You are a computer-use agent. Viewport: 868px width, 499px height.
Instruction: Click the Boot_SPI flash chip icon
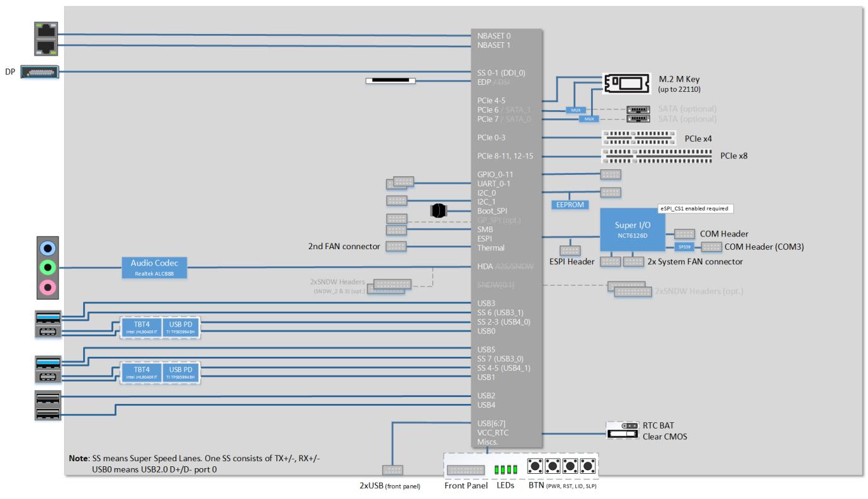click(438, 211)
